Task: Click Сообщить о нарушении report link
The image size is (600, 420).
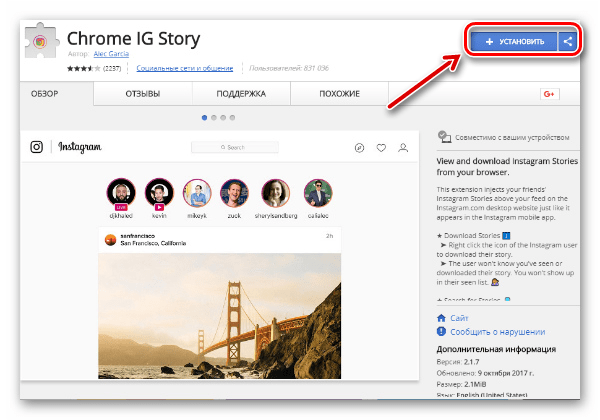Action: pyautogui.click(x=496, y=331)
